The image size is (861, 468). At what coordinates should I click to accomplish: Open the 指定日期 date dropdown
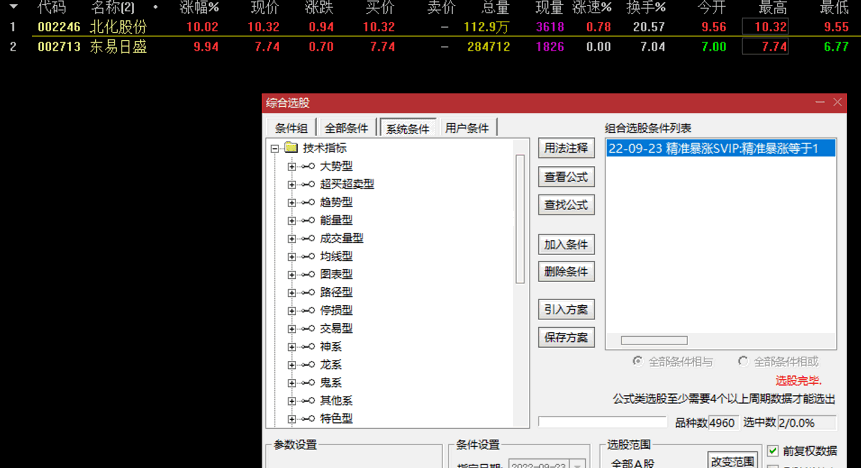pos(577,465)
